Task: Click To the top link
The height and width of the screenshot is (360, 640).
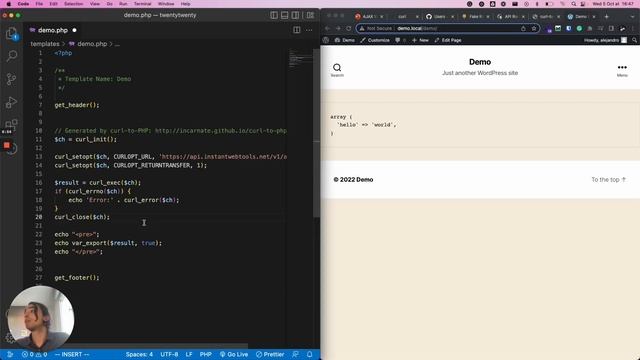Action: (609, 180)
